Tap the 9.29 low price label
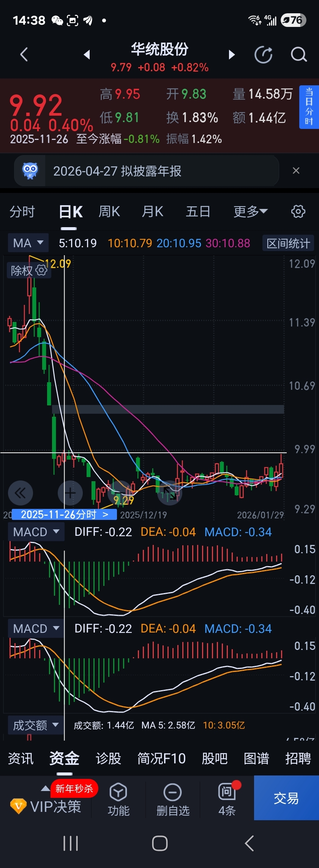 124,501
